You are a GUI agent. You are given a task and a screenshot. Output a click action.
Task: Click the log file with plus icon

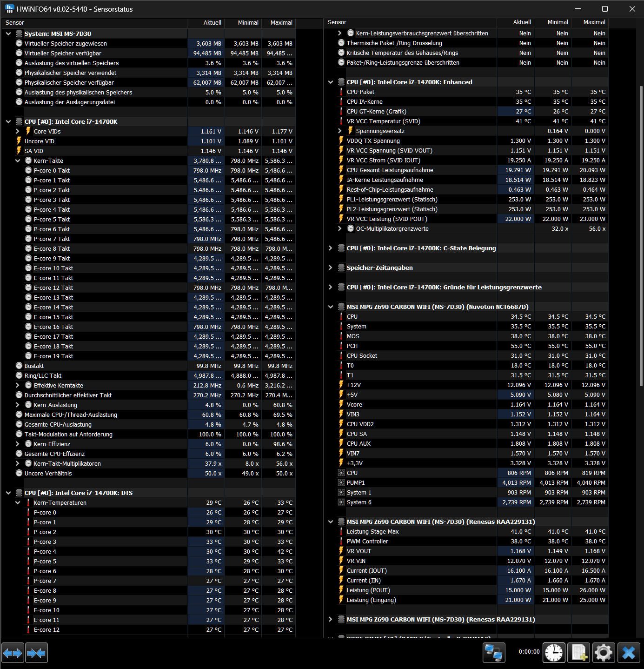[x=579, y=653]
